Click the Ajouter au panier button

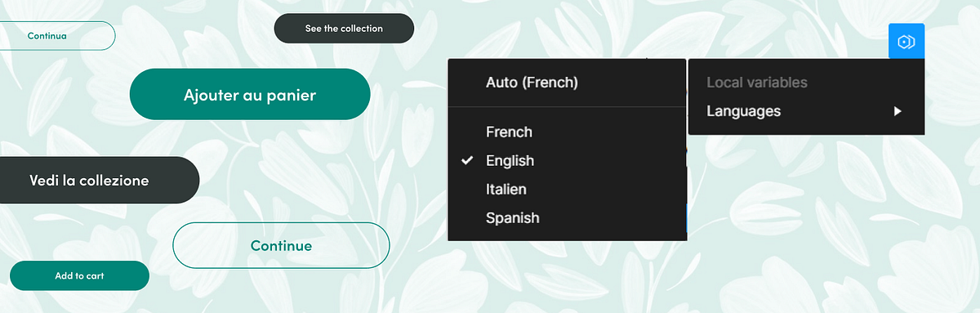pyautogui.click(x=250, y=95)
